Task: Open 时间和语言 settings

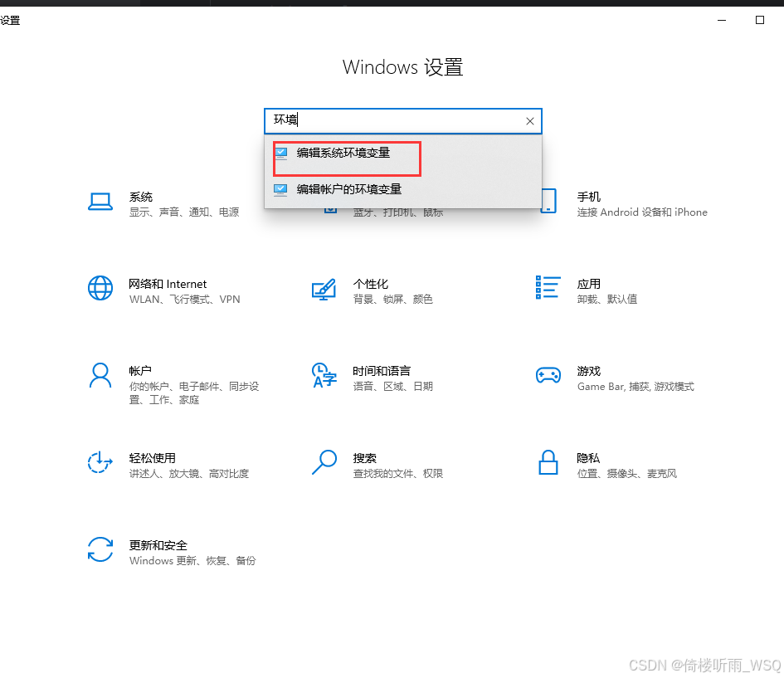Action: (372, 378)
